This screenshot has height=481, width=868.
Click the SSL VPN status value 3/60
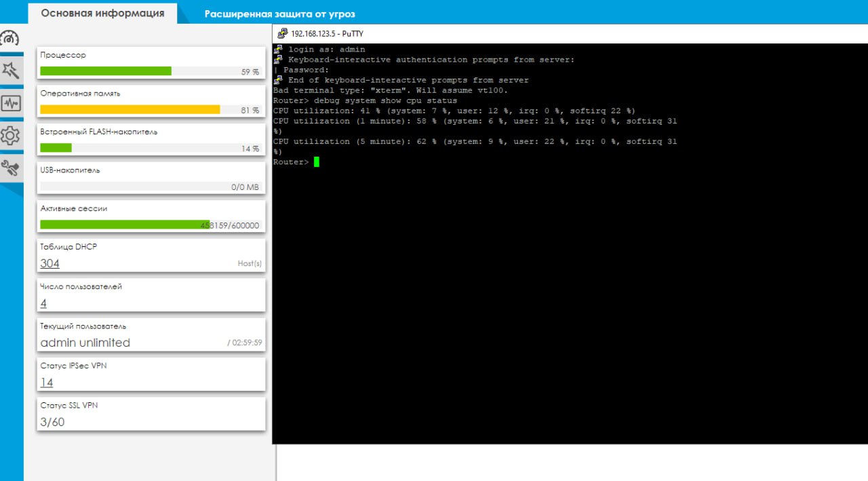pyautogui.click(x=53, y=422)
